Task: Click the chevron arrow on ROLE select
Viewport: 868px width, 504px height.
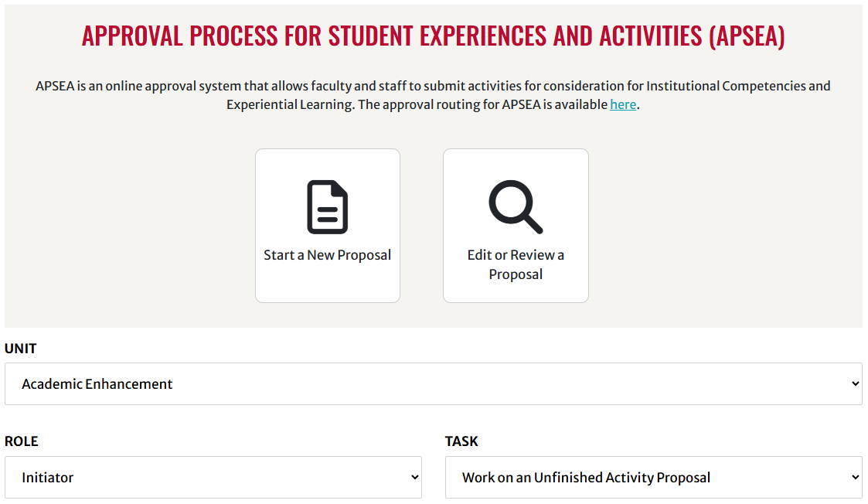Action: [414, 478]
